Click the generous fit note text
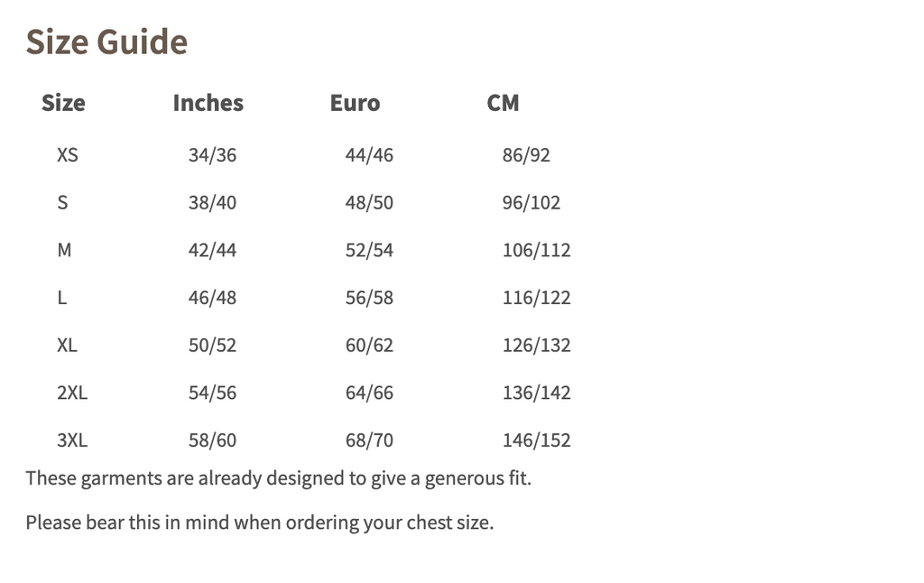Screen dimensions: 924x583 pyautogui.click(x=278, y=477)
